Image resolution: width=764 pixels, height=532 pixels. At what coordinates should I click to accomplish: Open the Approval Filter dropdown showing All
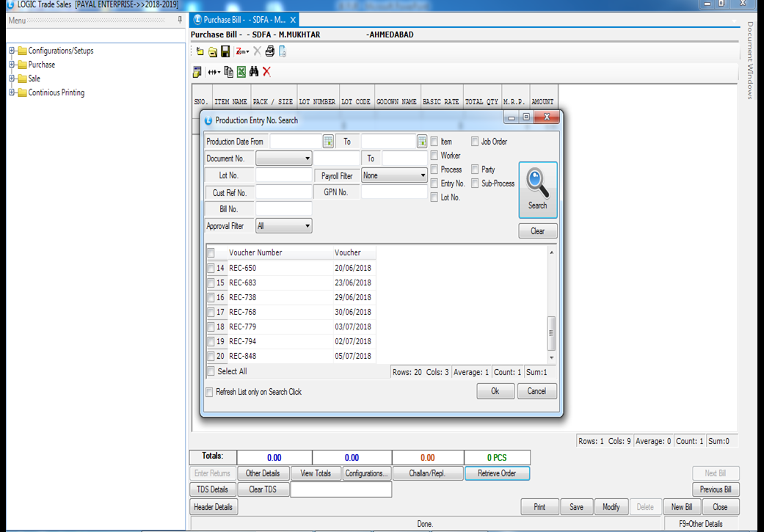[x=283, y=226]
